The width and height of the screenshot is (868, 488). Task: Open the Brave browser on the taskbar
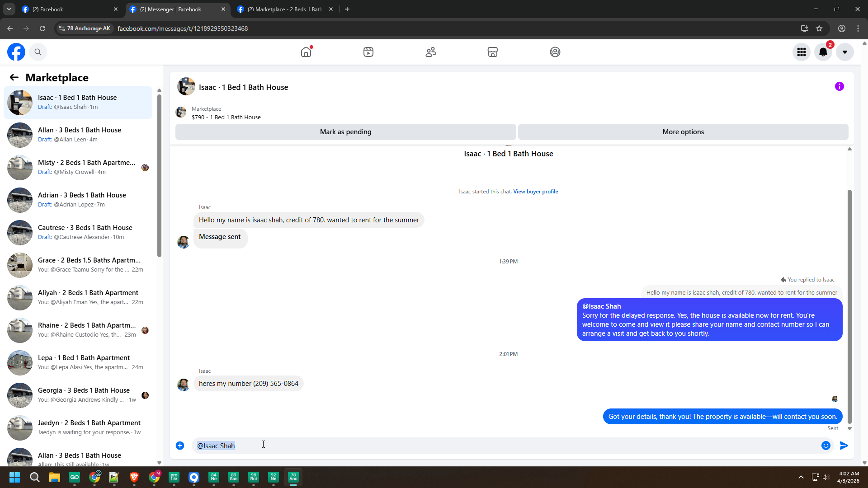134,477
